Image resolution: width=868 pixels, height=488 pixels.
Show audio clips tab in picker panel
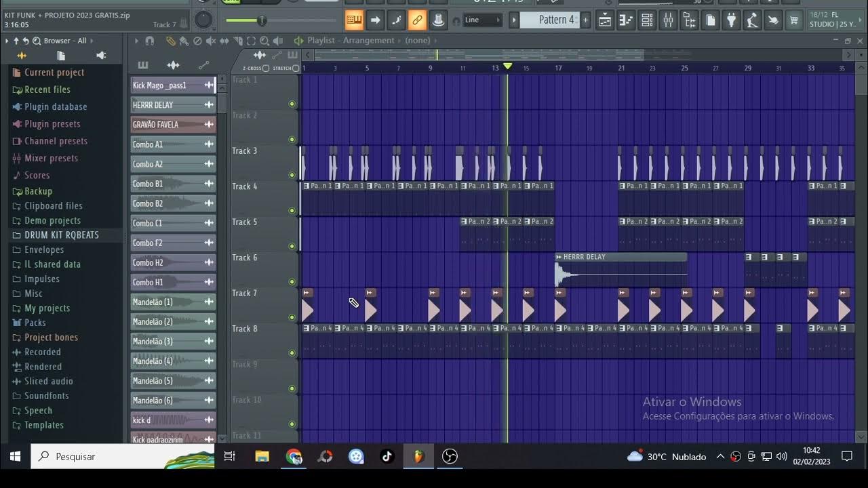click(173, 66)
